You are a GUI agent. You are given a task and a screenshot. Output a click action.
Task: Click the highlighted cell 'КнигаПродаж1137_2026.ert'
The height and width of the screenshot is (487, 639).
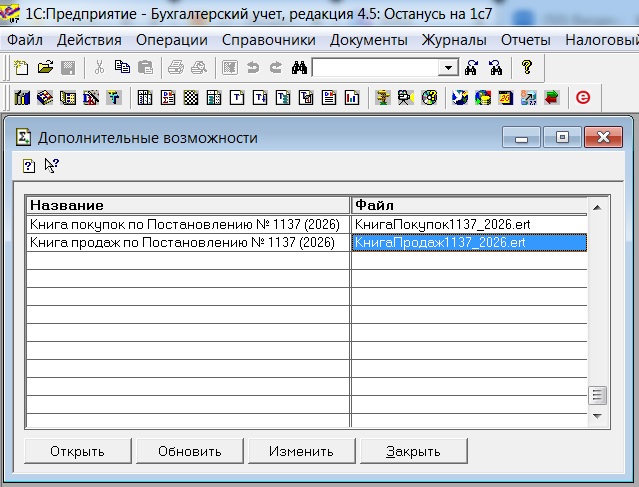coord(469,242)
